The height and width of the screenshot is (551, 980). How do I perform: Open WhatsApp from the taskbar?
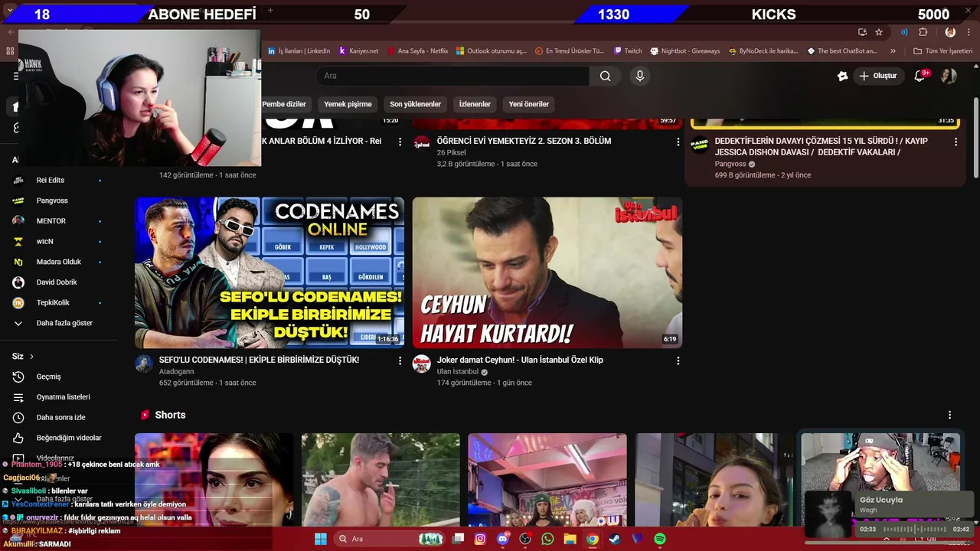point(547,539)
